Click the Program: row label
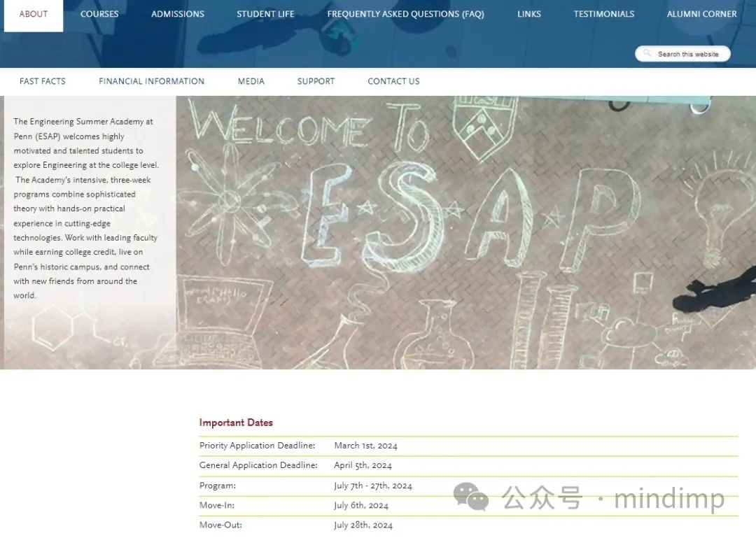The height and width of the screenshot is (538, 756). click(x=218, y=486)
